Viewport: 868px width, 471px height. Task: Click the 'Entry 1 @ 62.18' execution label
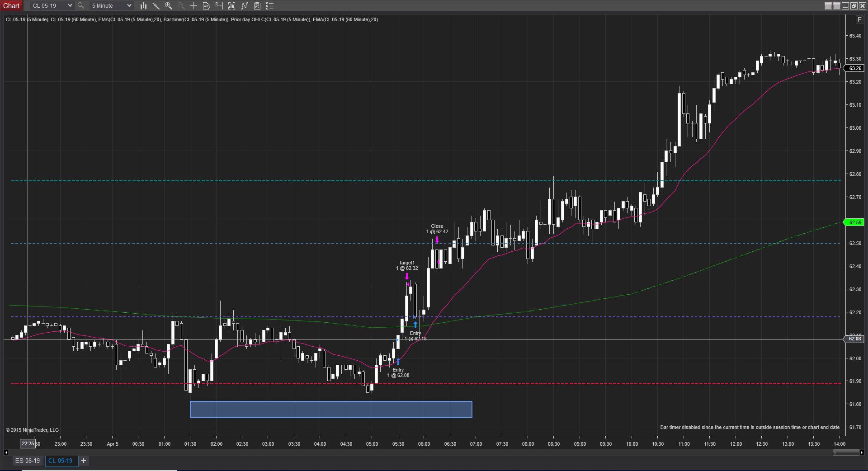[x=415, y=336]
